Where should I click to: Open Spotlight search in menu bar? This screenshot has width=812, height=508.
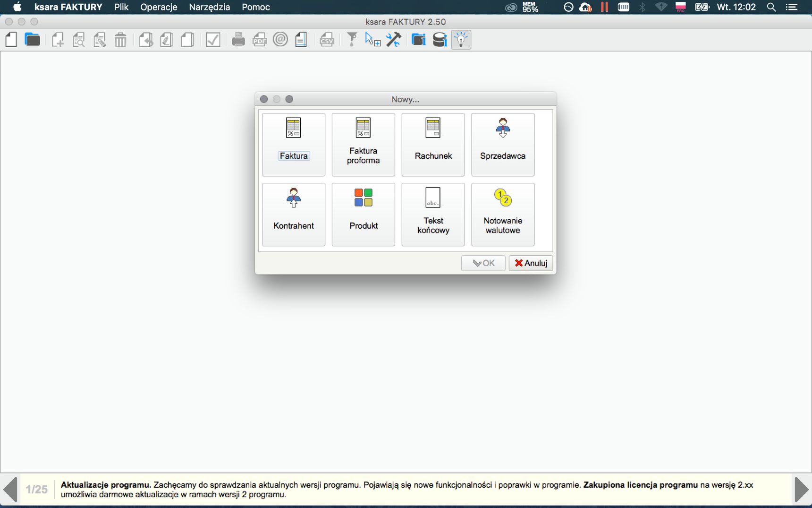pyautogui.click(x=771, y=7)
